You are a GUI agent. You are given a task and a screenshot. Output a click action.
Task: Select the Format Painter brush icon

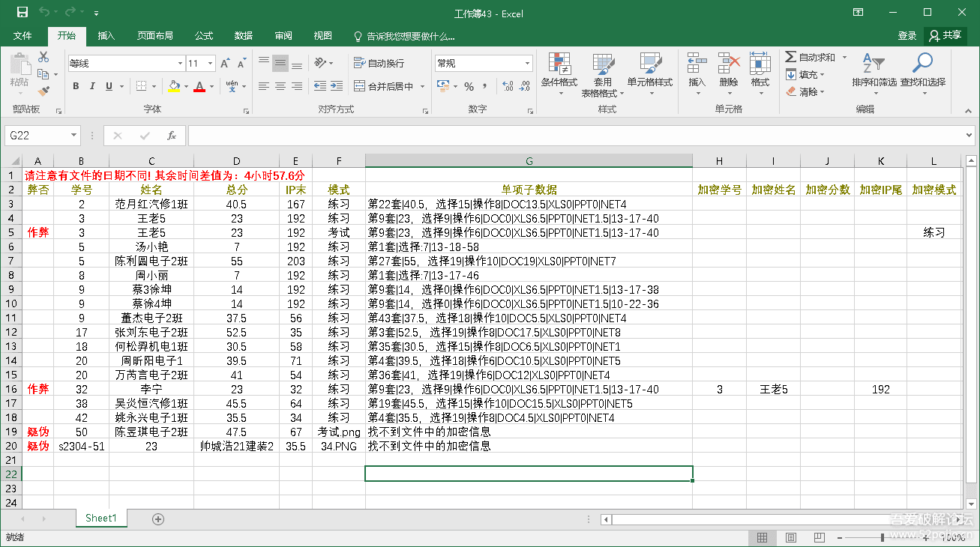[x=43, y=91]
